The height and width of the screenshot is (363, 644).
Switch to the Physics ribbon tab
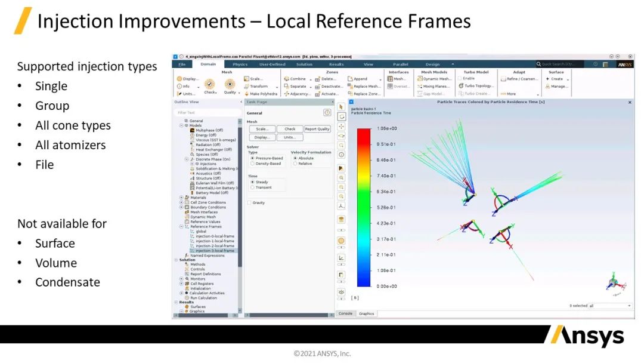point(240,64)
